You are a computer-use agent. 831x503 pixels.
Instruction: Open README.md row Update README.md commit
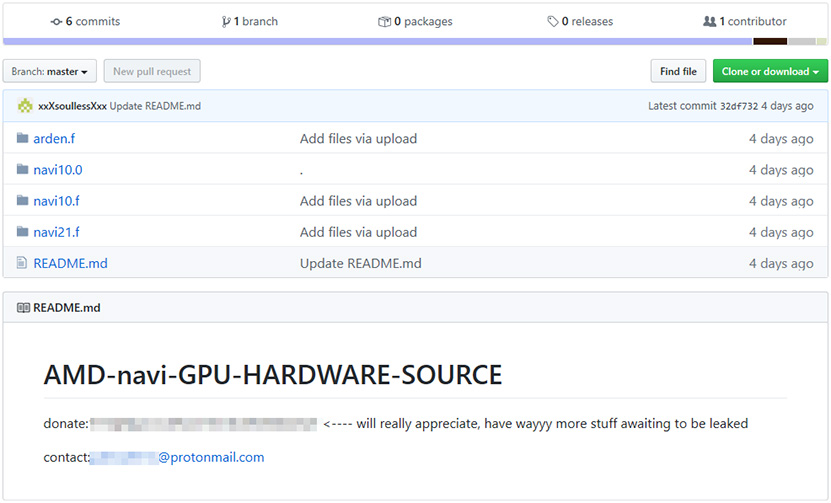click(360, 263)
